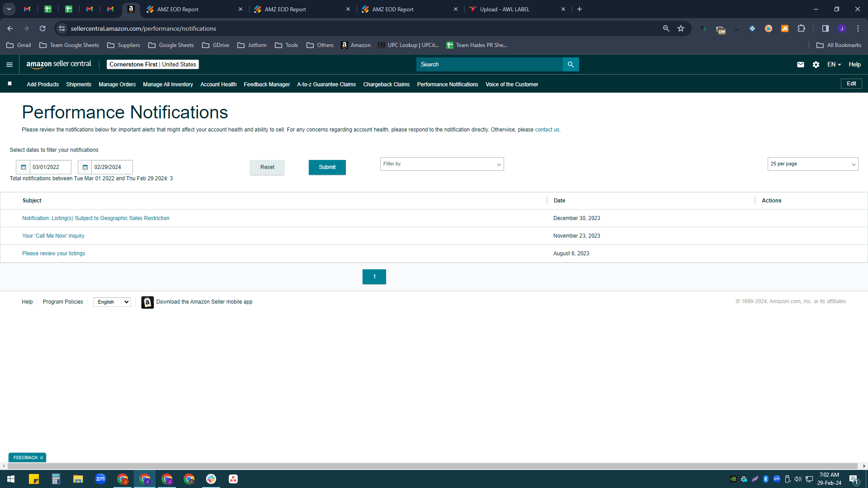
Task: Open Add Products menu item
Action: click(42, 84)
